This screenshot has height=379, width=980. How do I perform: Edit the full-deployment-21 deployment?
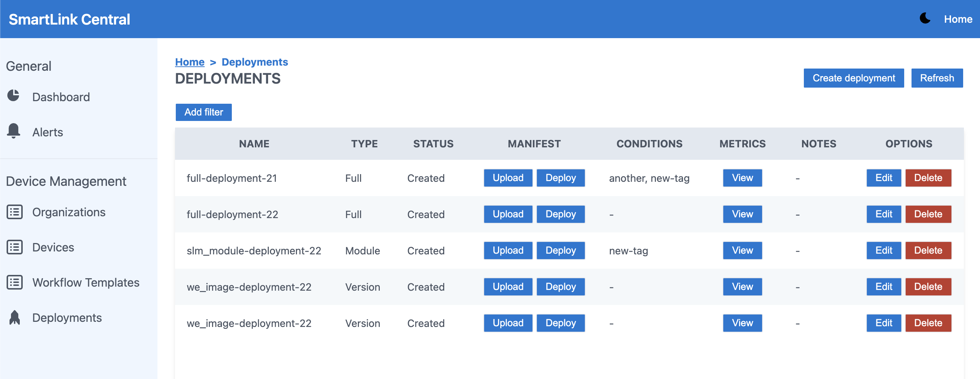pyautogui.click(x=883, y=178)
